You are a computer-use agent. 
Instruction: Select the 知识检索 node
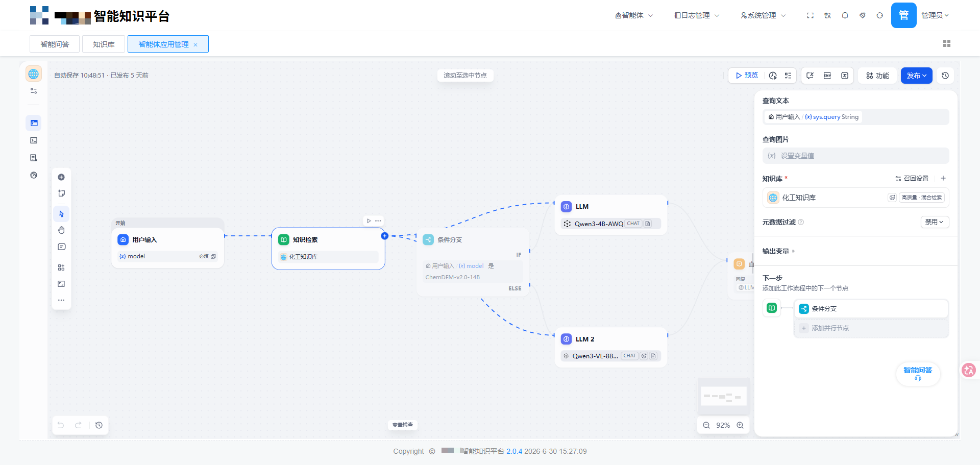coord(328,248)
